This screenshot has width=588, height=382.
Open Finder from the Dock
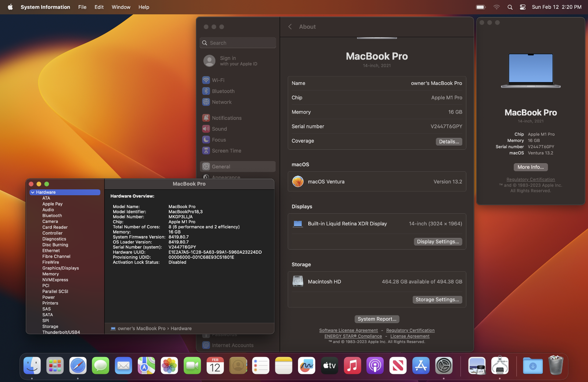[32, 366]
